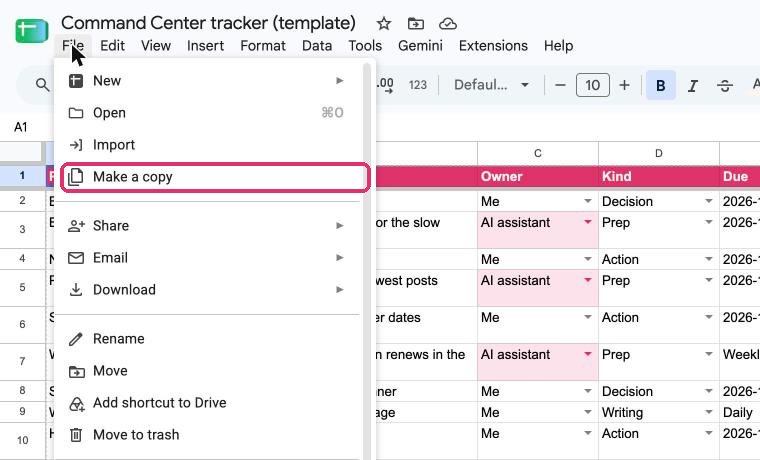The width and height of the screenshot is (760, 460).
Task: Choose Open in the File menu
Action: [x=207, y=112]
